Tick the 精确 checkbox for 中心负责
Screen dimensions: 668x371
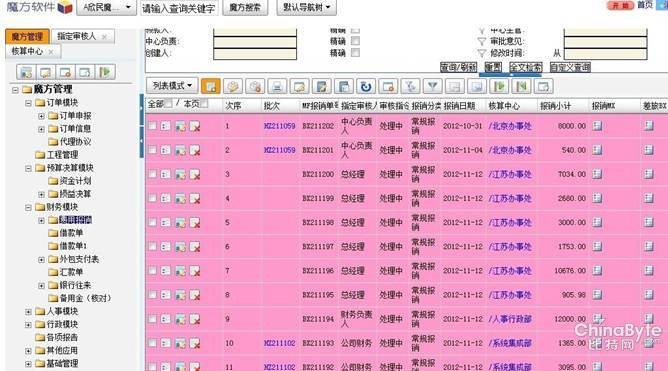pos(355,41)
